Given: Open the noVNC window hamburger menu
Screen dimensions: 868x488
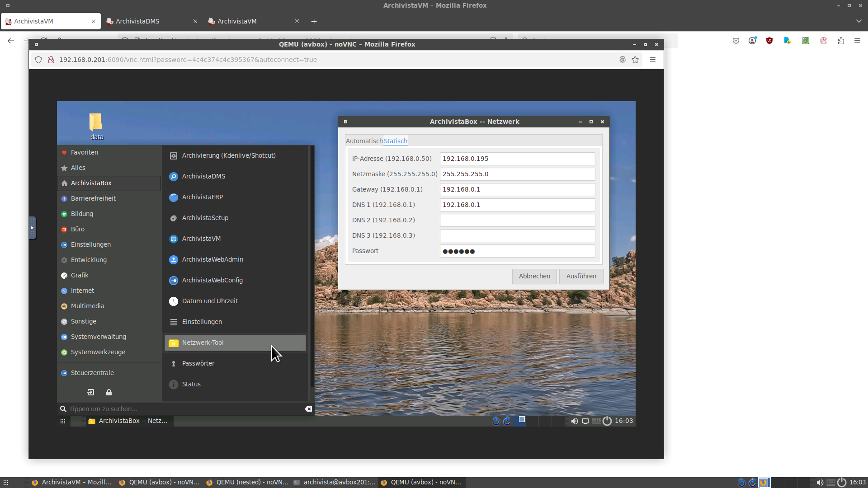Looking at the screenshot, I should pyautogui.click(x=653, y=60).
